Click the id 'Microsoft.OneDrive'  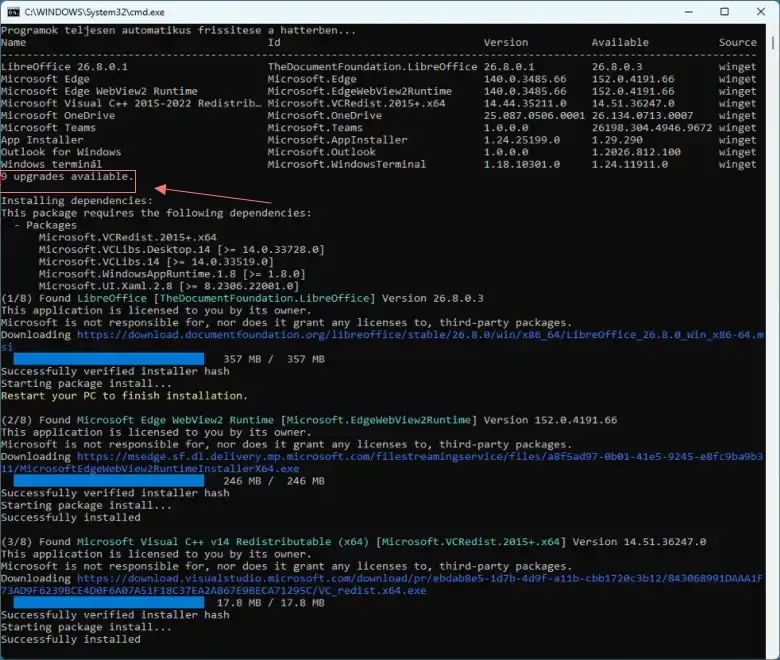click(325, 115)
